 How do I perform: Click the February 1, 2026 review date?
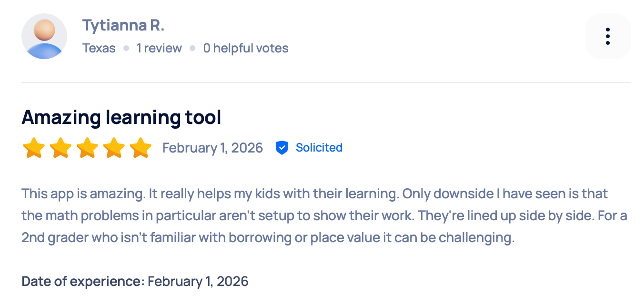click(x=212, y=148)
